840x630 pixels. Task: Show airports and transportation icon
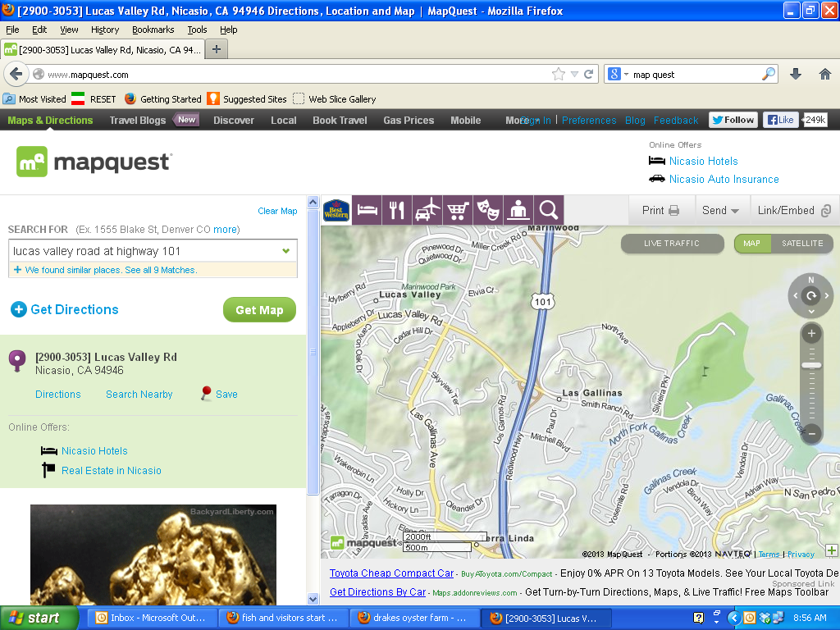click(x=427, y=210)
